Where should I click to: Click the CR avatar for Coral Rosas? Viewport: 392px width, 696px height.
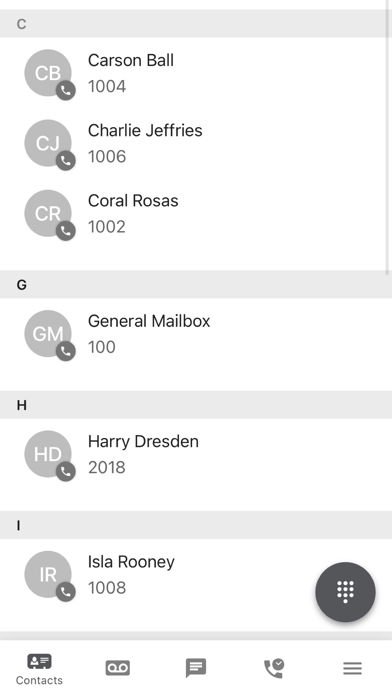[48, 213]
